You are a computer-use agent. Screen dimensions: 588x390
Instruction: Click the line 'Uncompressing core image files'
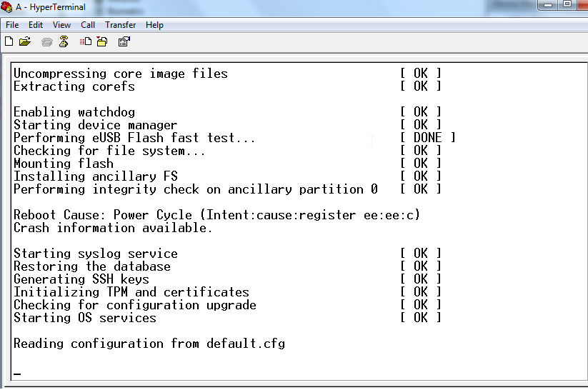[121, 74]
